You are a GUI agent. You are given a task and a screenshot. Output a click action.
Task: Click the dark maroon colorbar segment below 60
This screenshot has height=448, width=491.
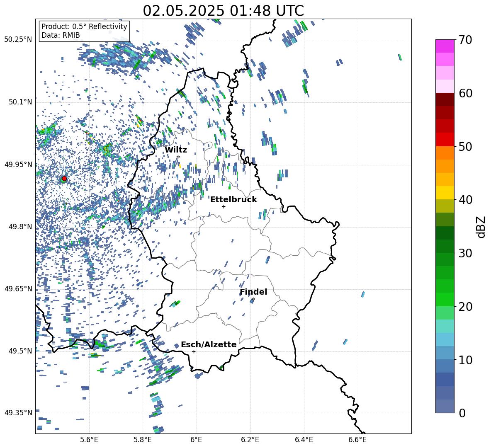[x=445, y=99]
